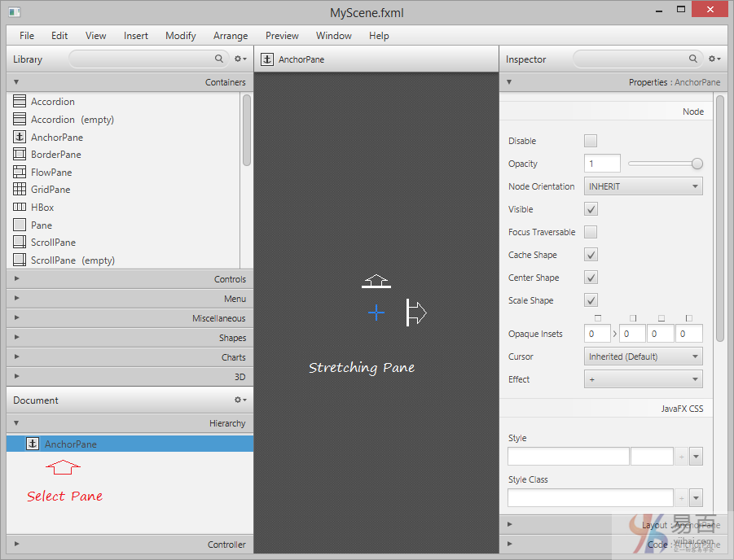Image resolution: width=734 pixels, height=560 pixels.
Task: Click the FlowPane layout icon
Action: coord(20,173)
